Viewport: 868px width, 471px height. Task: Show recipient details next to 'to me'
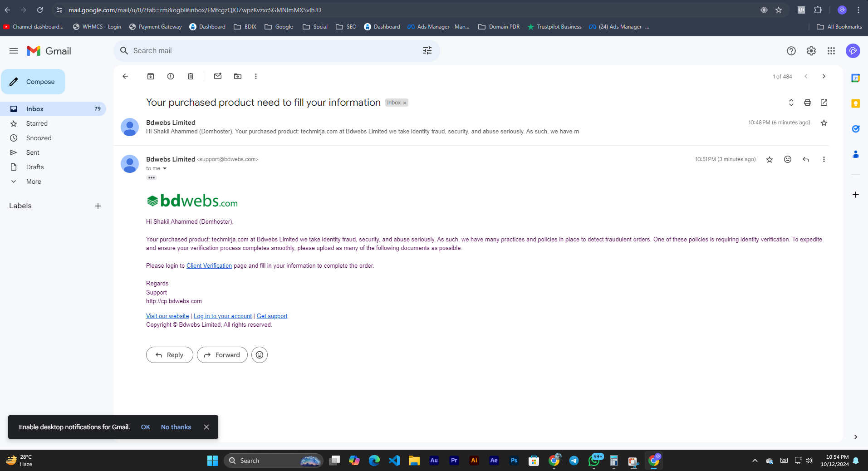click(165, 168)
